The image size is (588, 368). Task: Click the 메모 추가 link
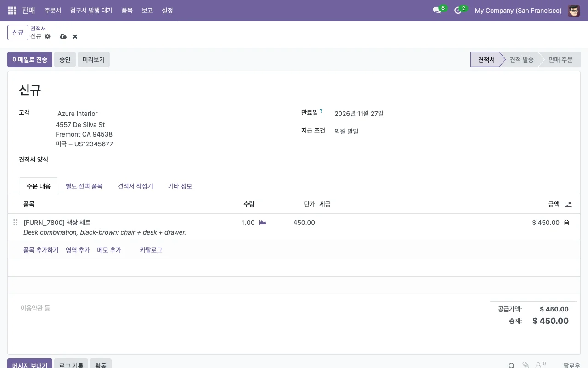[109, 250]
